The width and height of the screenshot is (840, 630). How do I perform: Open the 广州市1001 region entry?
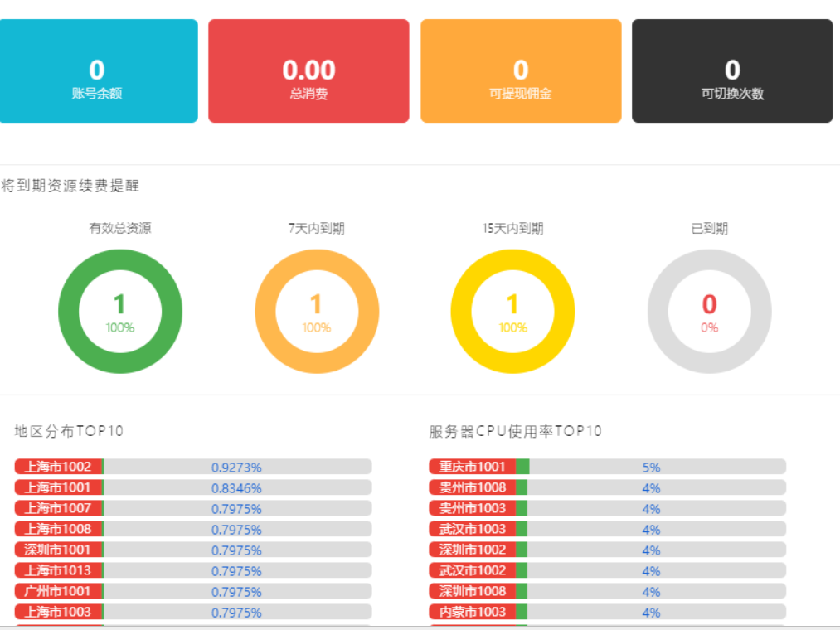point(58,591)
